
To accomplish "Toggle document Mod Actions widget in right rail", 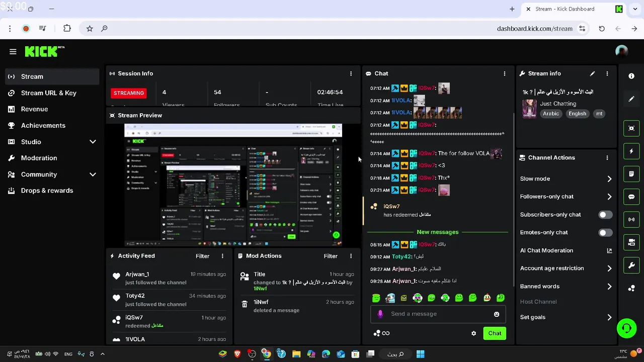I will (631, 174).
